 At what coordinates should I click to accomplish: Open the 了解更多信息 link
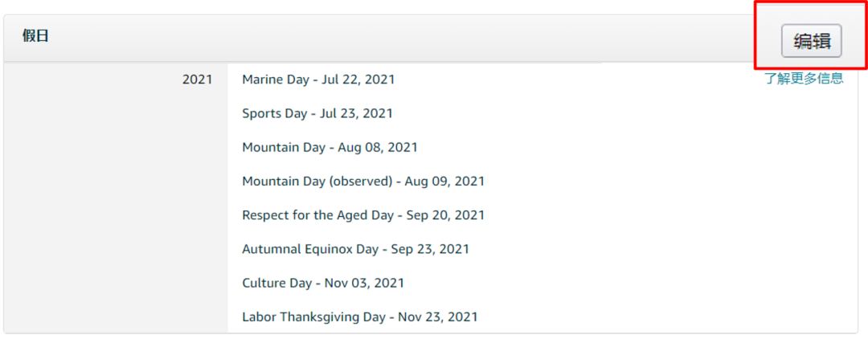(804, 79)
